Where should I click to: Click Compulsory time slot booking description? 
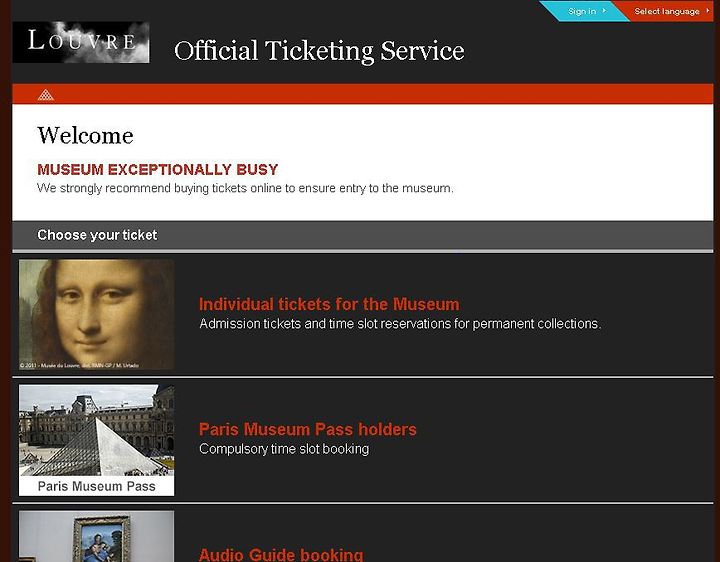[x=284, y=449]
